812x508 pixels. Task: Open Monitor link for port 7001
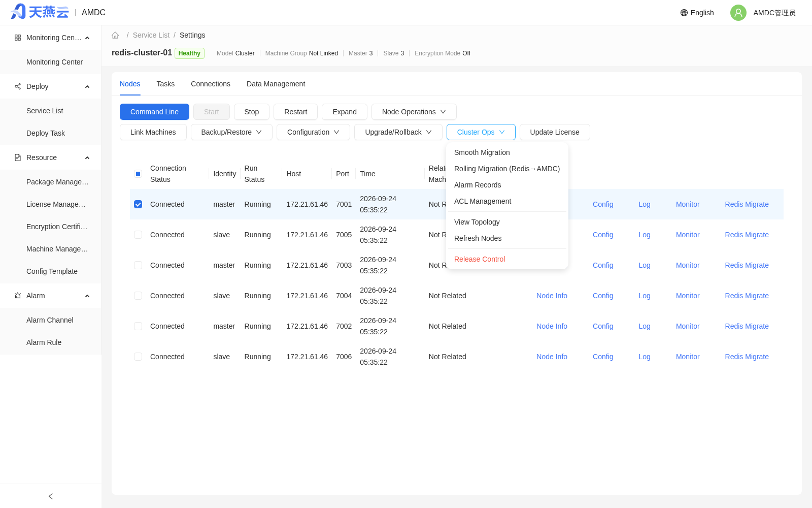(x=688, y=204)
